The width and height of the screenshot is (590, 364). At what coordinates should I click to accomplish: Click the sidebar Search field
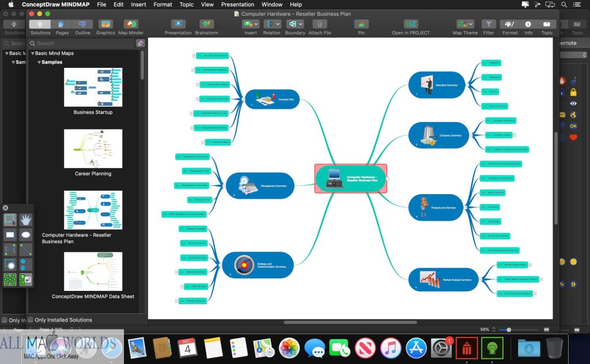82,43
